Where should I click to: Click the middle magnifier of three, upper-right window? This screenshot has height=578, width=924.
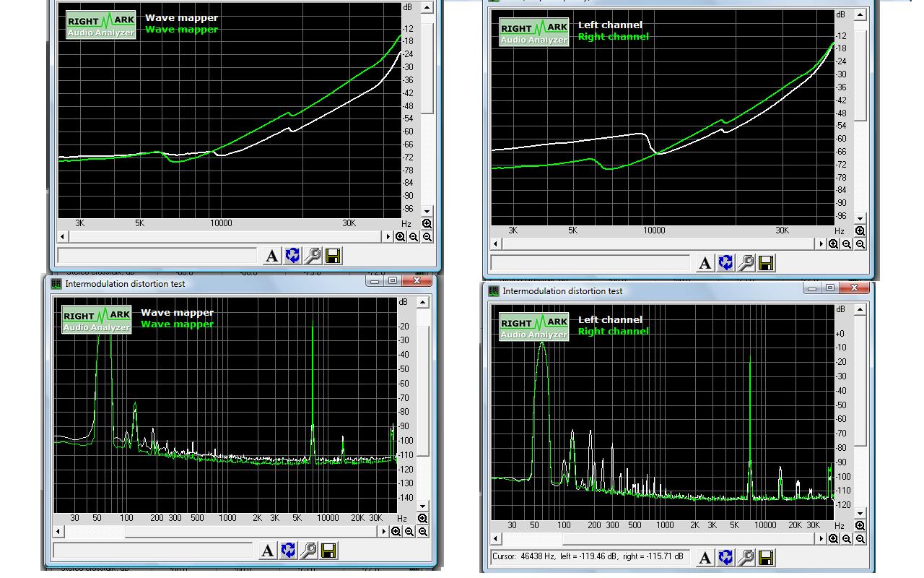[x=847, y=244]
